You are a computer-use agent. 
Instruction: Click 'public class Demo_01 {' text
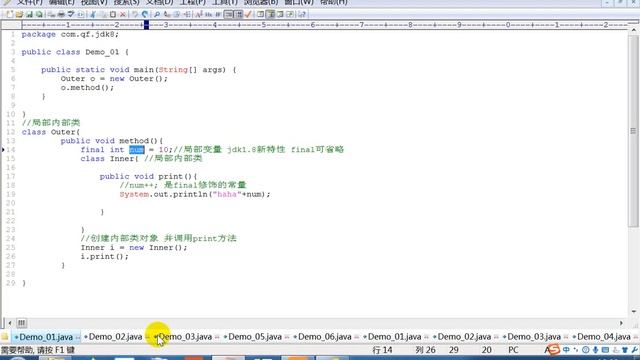(75, 52)
